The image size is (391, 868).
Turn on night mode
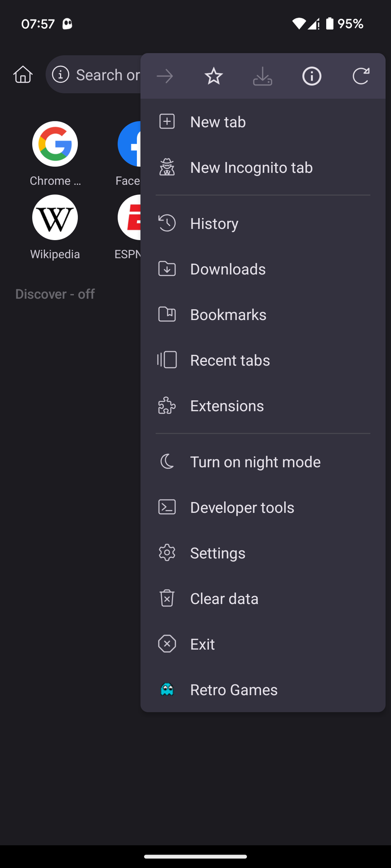pos(255,462)
